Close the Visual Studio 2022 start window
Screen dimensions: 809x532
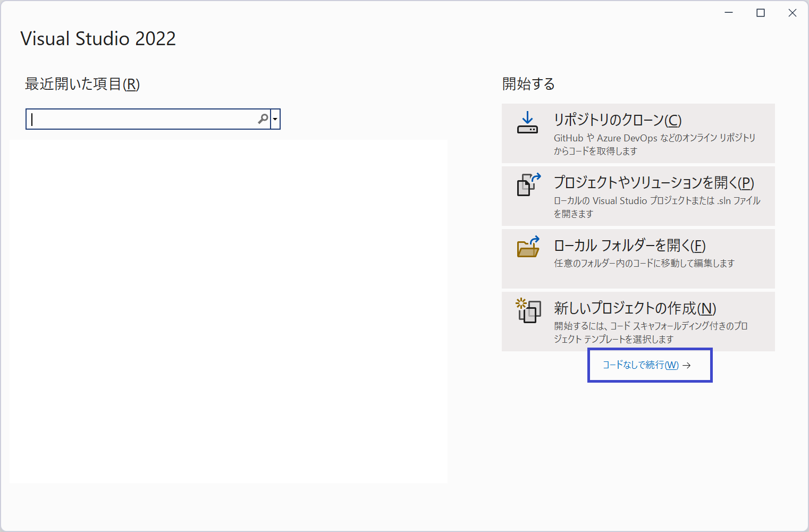(793, 13)
